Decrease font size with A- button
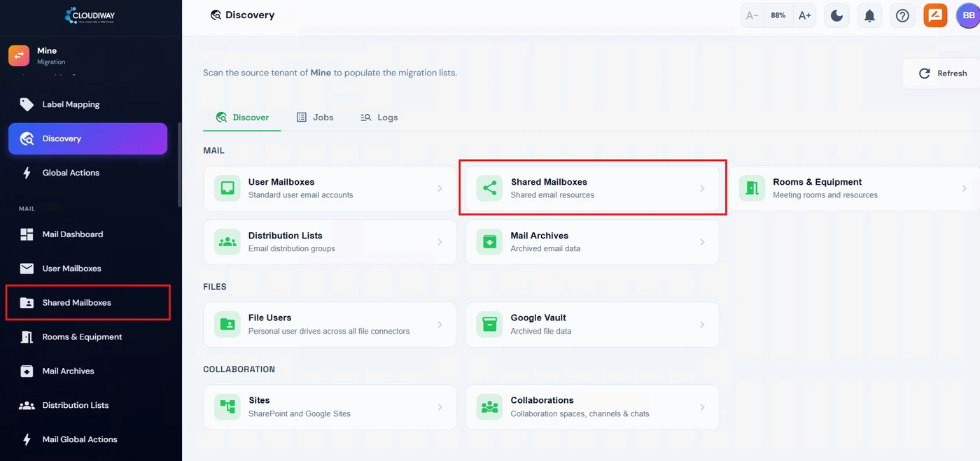The height and width of the screenshot is (461, 980). tap(752, 15)
